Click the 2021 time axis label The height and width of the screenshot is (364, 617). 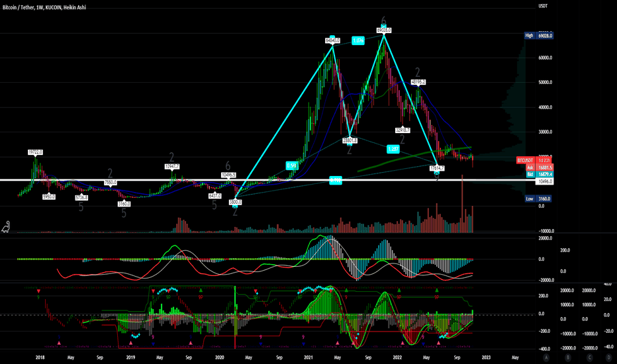308,357
